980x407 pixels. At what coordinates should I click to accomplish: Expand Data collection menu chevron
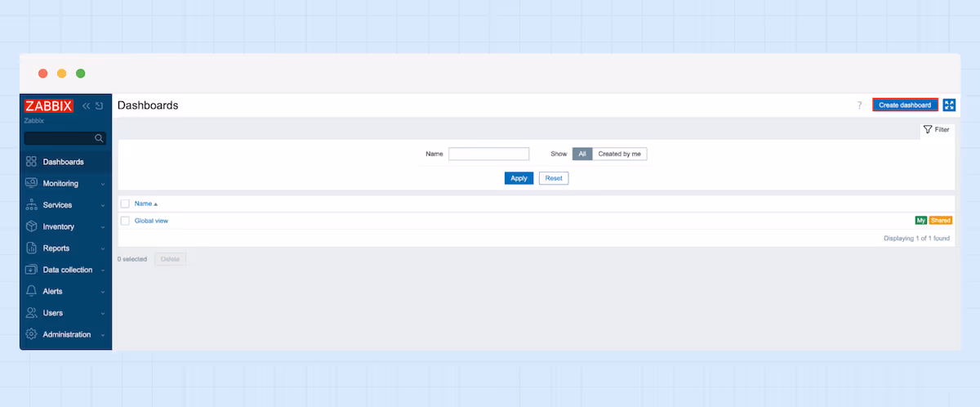point(103,271)
